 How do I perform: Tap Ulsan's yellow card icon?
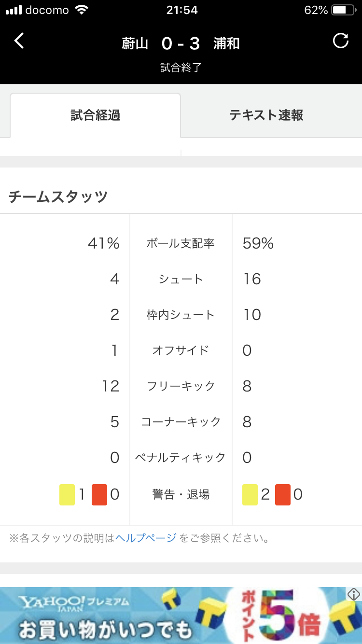click(x=67, y=495)
